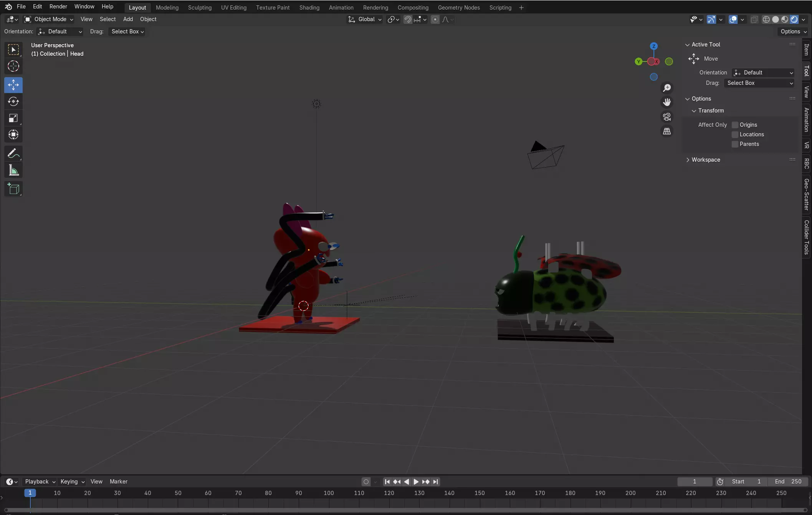Jump to previous keyframe

pyautogui.click(x=397, y=482)
